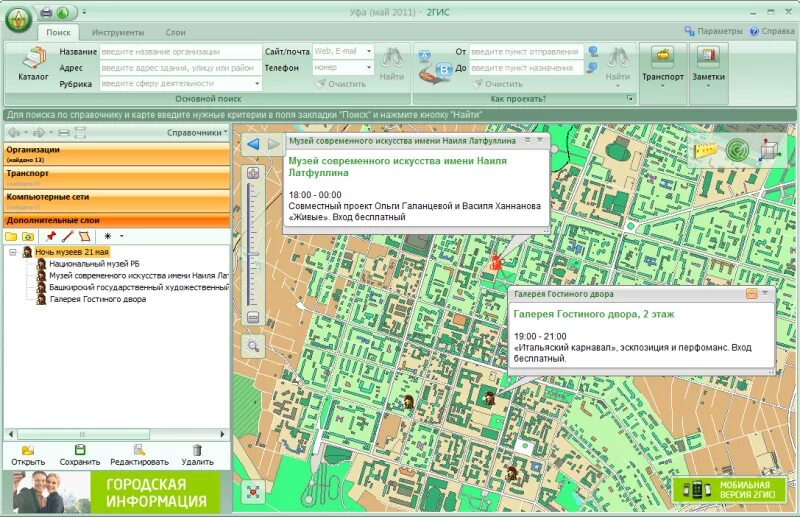Select Национальный музей РБ in the tree
This screenshot has height=517, width=800.
[x=94, y=264]
